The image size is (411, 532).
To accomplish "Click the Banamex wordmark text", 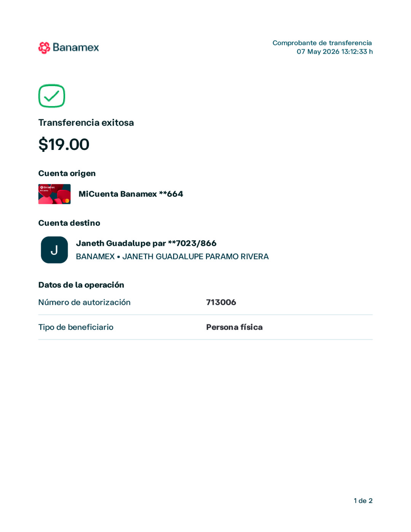I will (76, 48).
